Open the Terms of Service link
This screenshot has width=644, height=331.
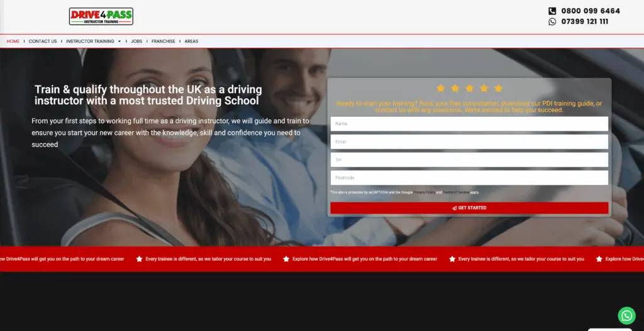pos(455,192)
